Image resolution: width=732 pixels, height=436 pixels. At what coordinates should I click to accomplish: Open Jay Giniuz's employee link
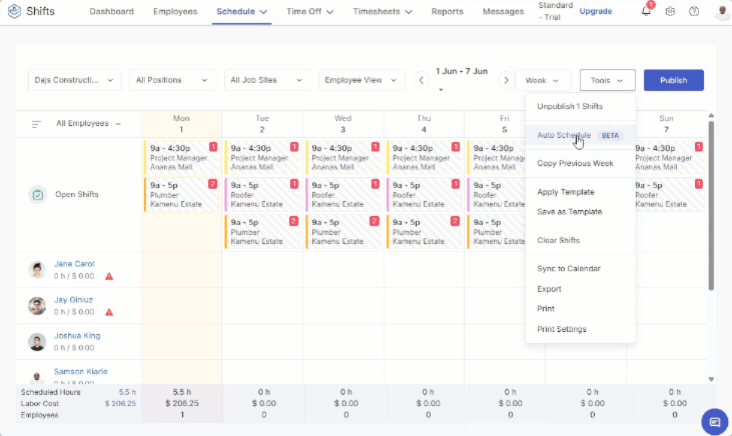[73, 300]
